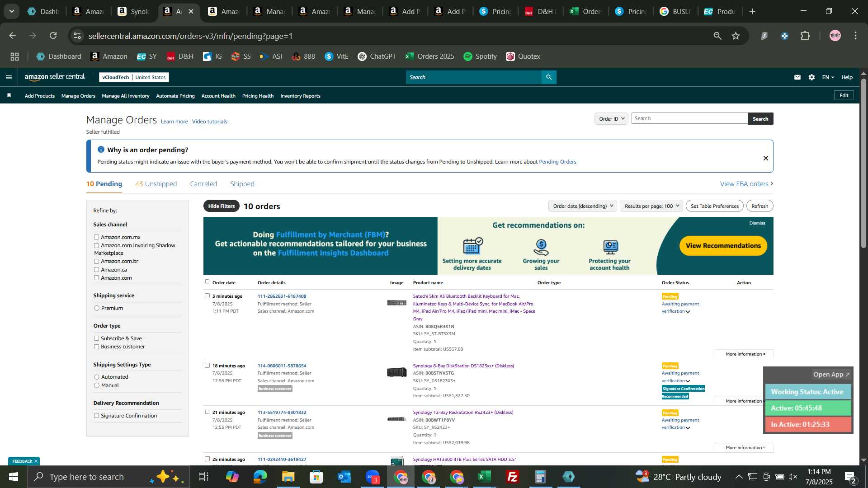Check the Business customer filter

tap(96, 347)
